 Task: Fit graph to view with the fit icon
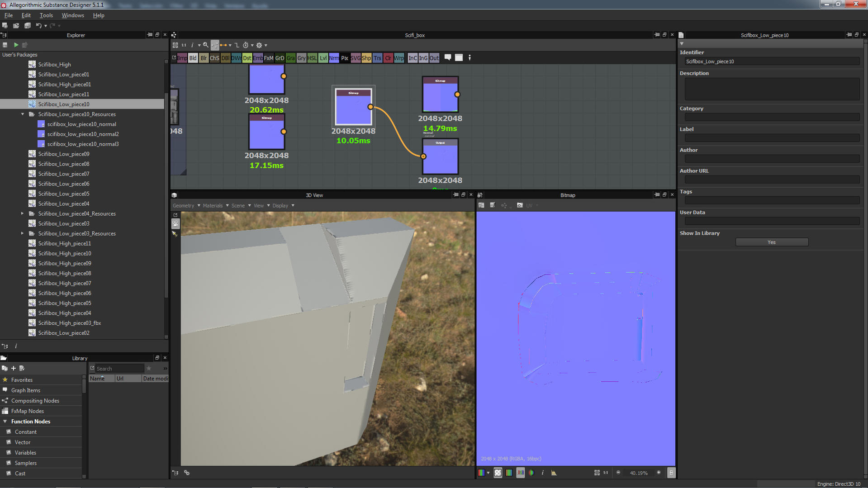pyautogui.click(x=175, y=45)
